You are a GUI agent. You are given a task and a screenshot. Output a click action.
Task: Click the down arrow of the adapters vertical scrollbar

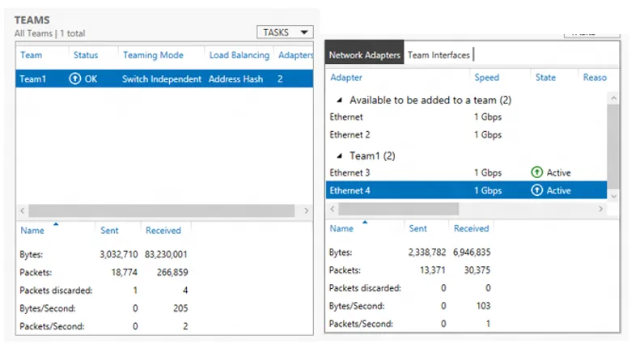click(613, 196)
